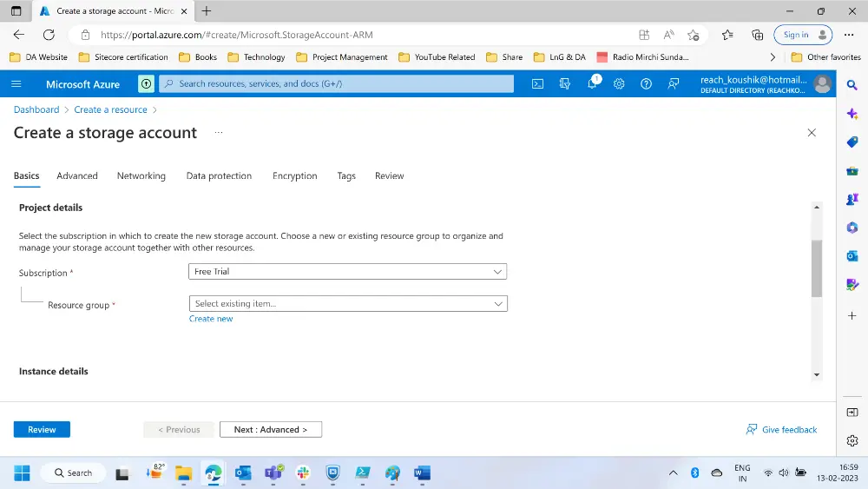Show Azure notifications bell

[x=592, y=83]
